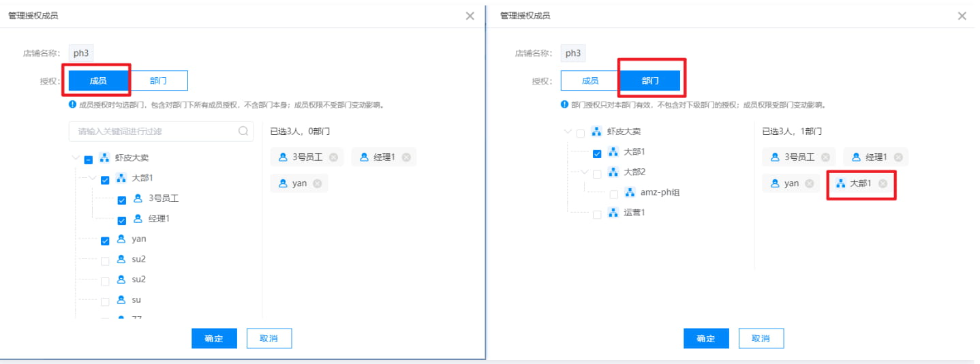Check the 运营1 department checkbox
The width and height of the screenshot is (980, 364).
coord(597,215)
